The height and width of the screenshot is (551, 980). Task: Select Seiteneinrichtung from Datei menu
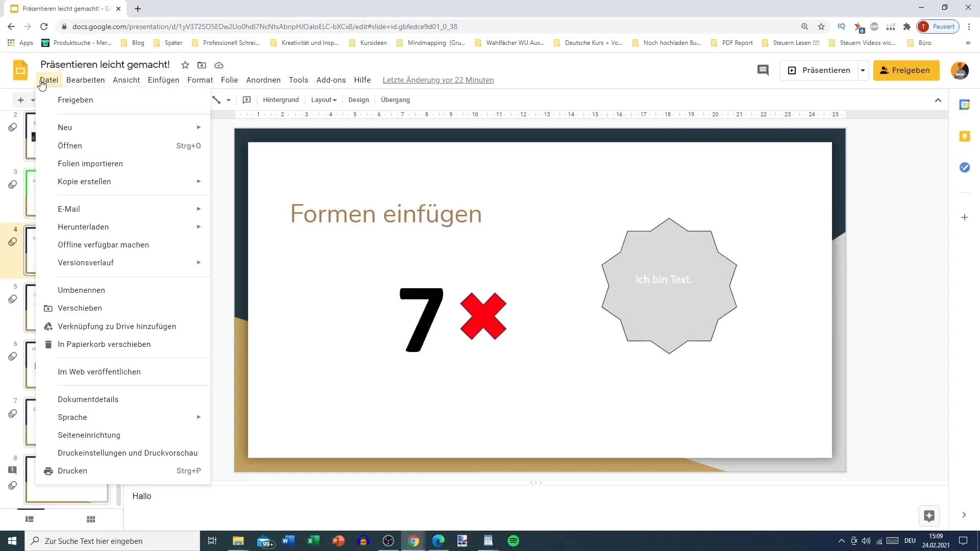click(89, 435)
